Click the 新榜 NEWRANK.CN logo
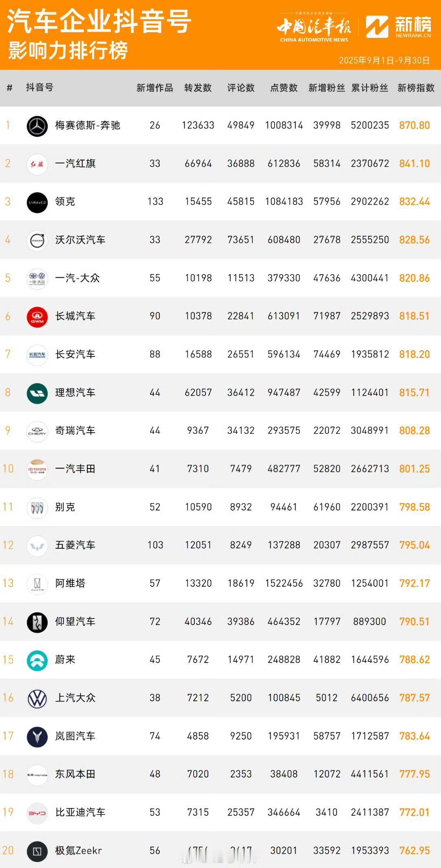 (x=398, y=27)
